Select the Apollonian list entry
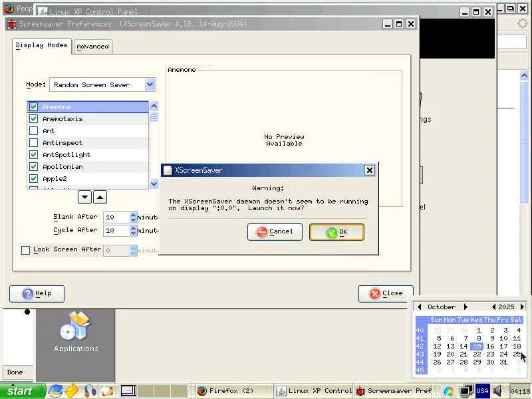Image resolution: width=532 pixels, height=399 pixels. tap(88, 167)
